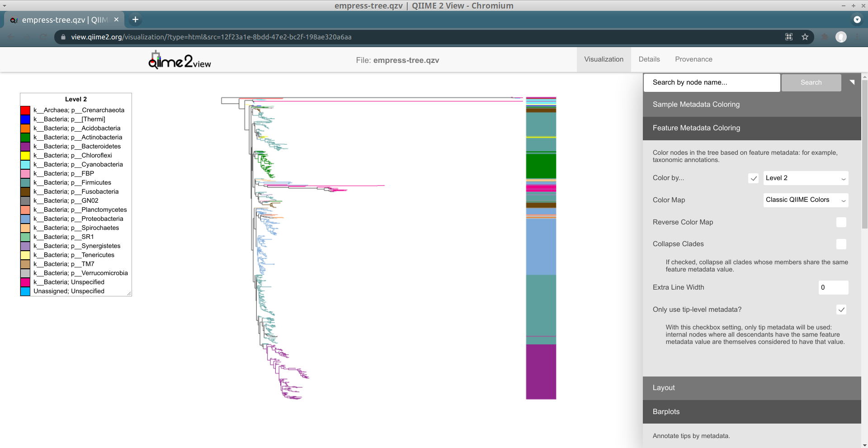The image size is (868, 448).
Task: Switch to the Details tab
Action: tap(649, 59)
